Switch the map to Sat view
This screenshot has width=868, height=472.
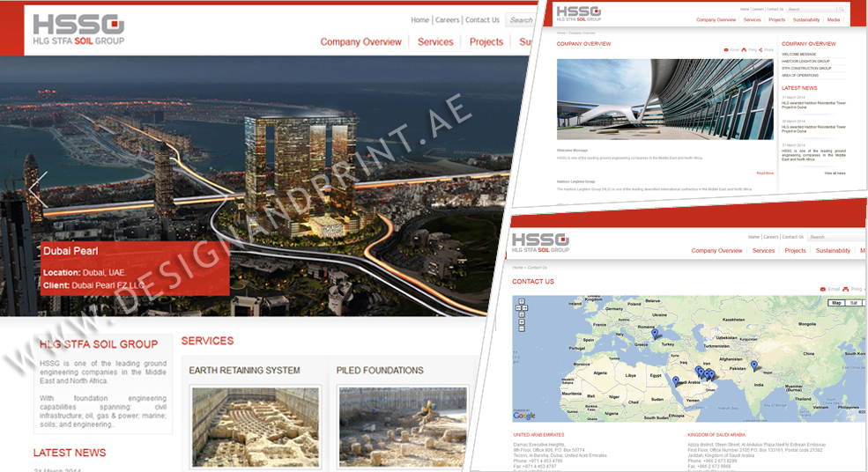point(853,303)
